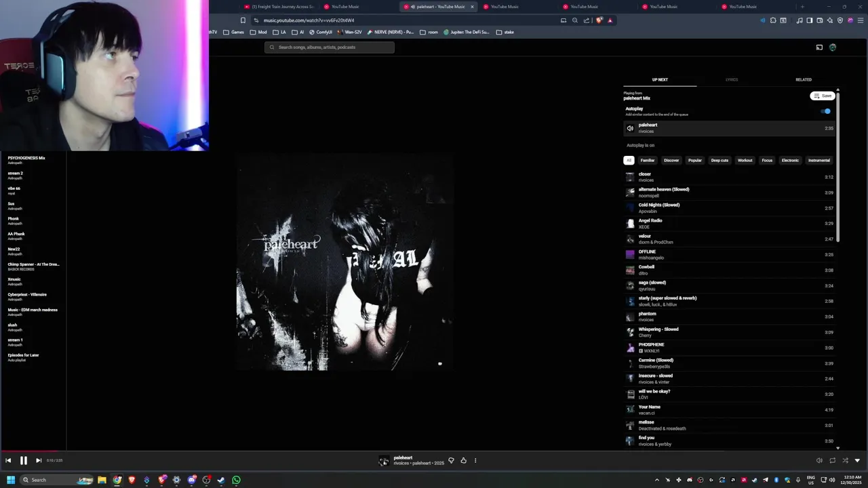The width and height of the screenshot is (868, 488).
Task: Play 'Your Name' by vacan.ci
Action: [x=729, y=410]
